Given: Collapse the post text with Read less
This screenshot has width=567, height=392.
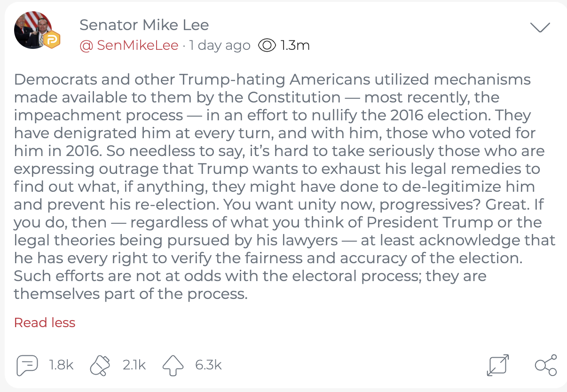Looking at the screenshot, I should pos(45,323).
